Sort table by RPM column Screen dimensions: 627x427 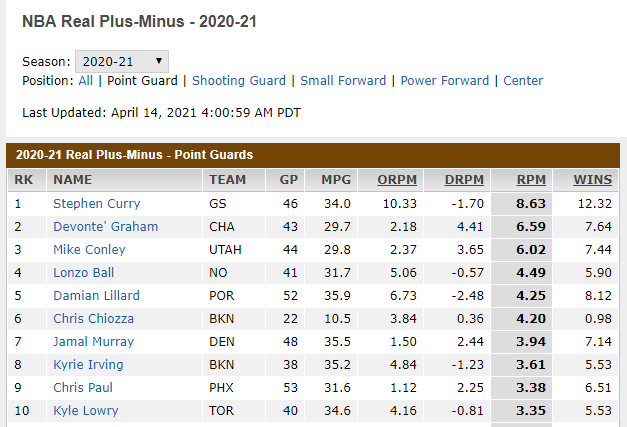pyautogui.click(x=530, y=180)
